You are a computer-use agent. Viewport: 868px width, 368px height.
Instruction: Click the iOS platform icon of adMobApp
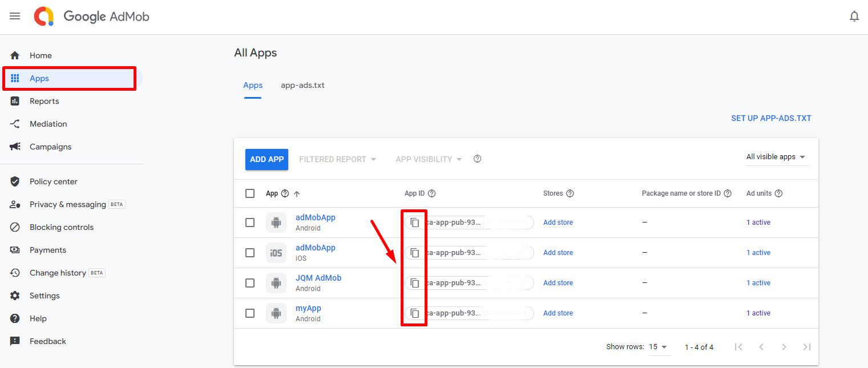pyautogui.click(x=276, y=253)
